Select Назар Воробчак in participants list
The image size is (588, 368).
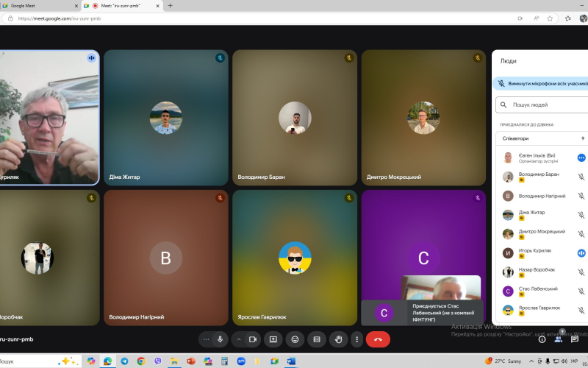click(x=540, y=272)
